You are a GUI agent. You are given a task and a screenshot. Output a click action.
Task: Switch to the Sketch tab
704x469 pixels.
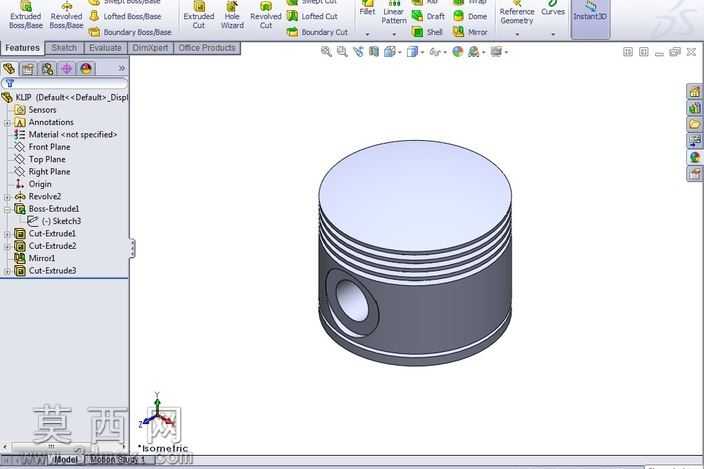(x=64, y=48)
